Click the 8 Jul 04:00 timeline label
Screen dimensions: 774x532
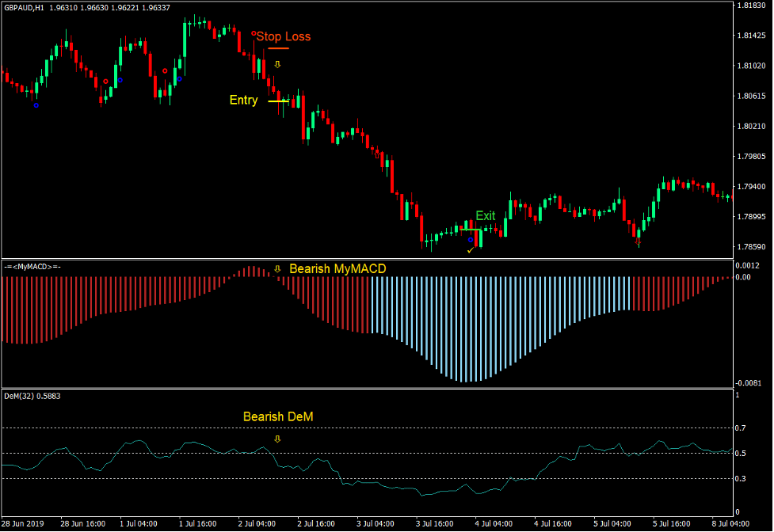point(729,524)
